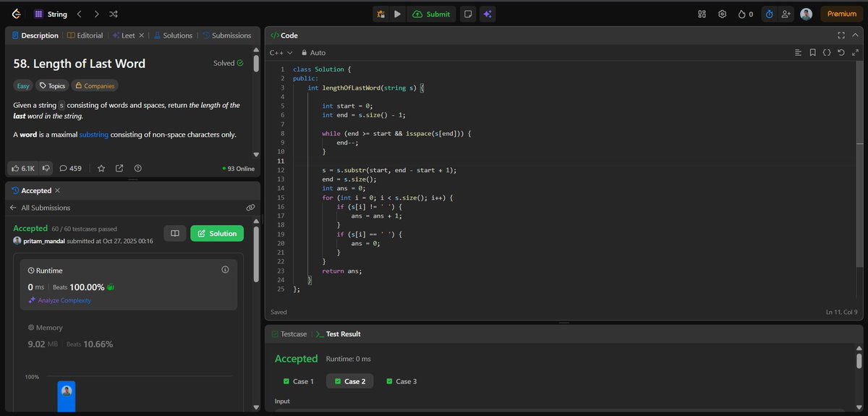Click the Premium button
Image resolution: width=868 pixels, height=416 pixels.
point(841,14)
